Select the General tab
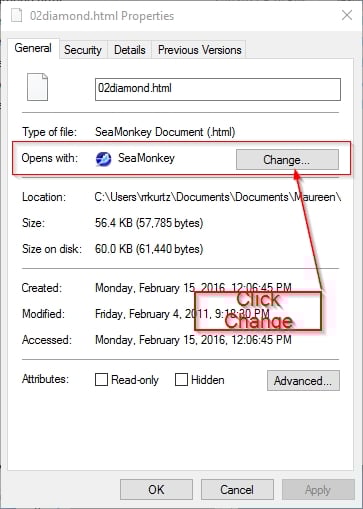Image resolution: width=363 pixels, height=509 pixels. coord(33,48)
